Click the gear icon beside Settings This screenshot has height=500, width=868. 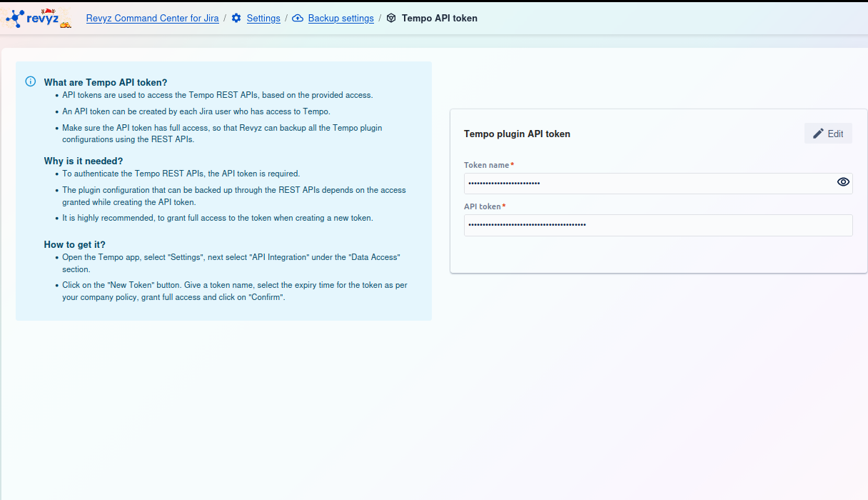[236, 18]
